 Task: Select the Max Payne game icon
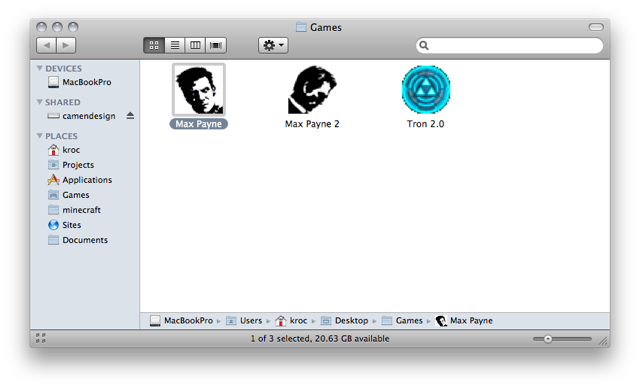coord(199,90)
